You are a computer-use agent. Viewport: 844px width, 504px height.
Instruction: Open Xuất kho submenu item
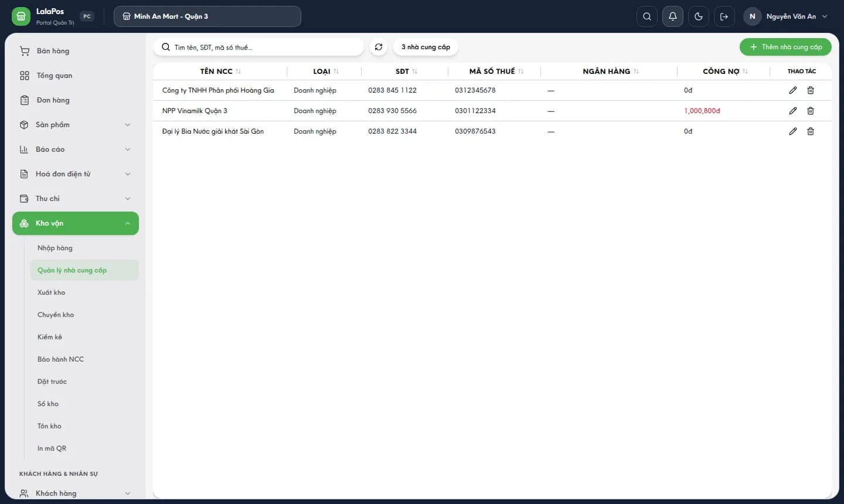point(84,292)
